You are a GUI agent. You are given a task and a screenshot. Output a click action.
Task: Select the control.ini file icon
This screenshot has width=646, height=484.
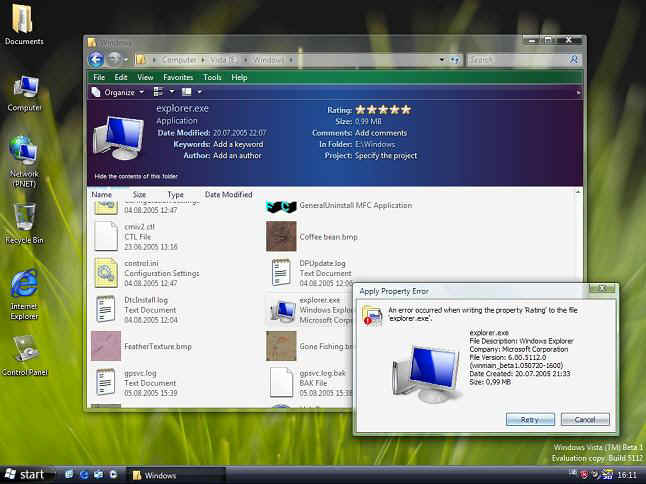point(106,270)
